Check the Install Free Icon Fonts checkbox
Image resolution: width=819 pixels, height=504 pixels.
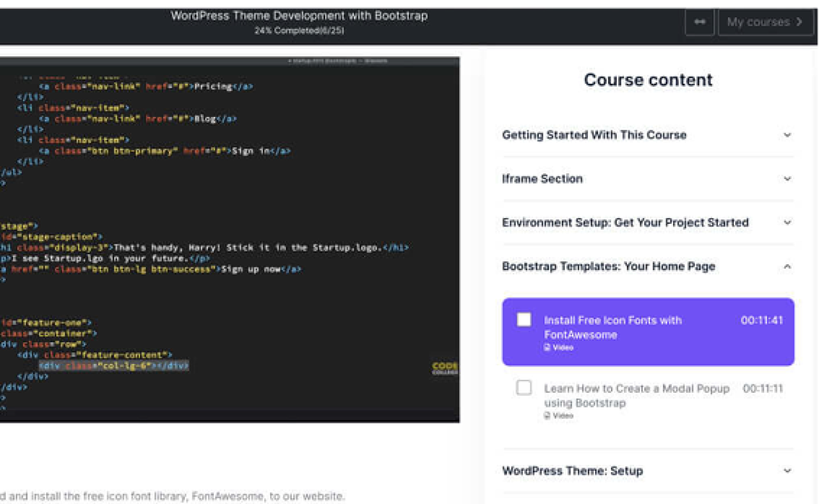[524, 319]
